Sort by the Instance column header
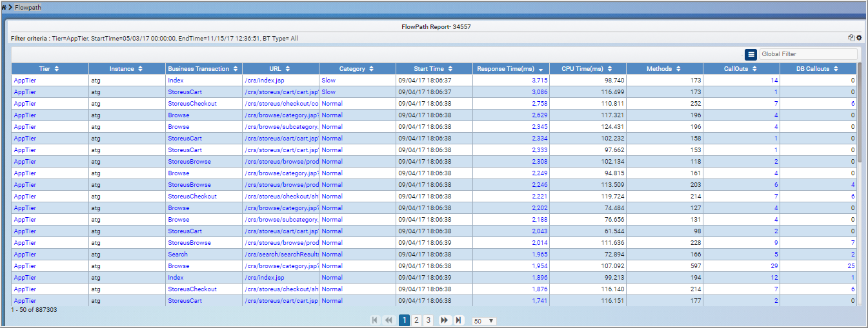The height and width of the screenshot is (328, 868). pos(126,69)
